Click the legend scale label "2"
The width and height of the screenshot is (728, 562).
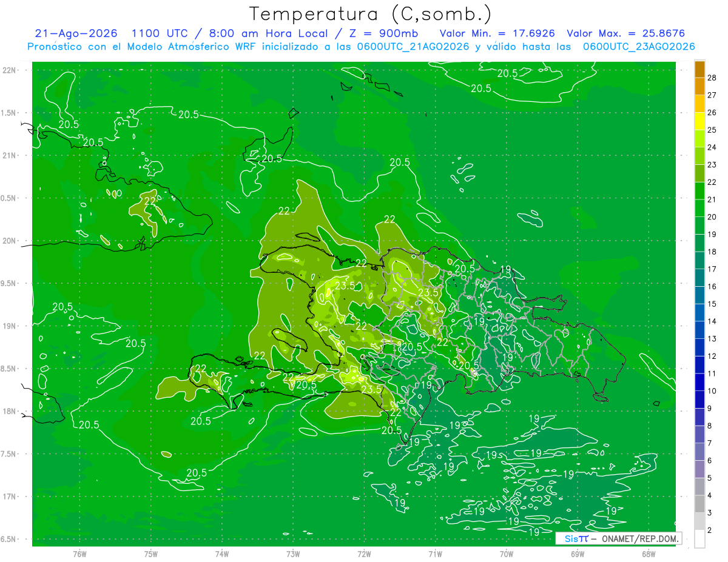point(710,530)
